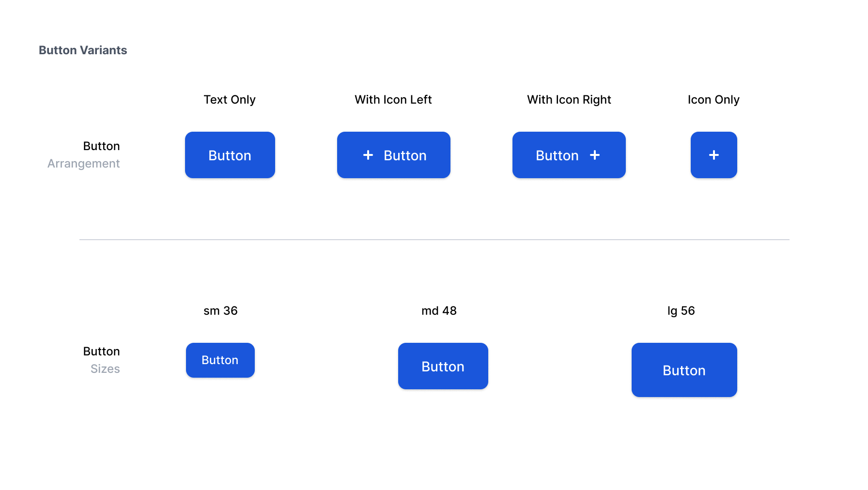Click the gray Arrangement row label
Image resolution: width=868 pixels, height=490 pixels.
[x=83, y=164]
